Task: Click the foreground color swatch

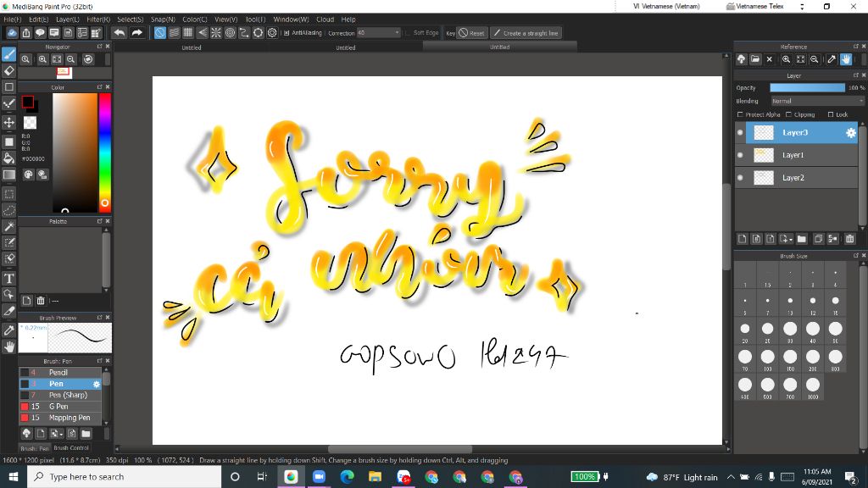Action: point(28,103)
